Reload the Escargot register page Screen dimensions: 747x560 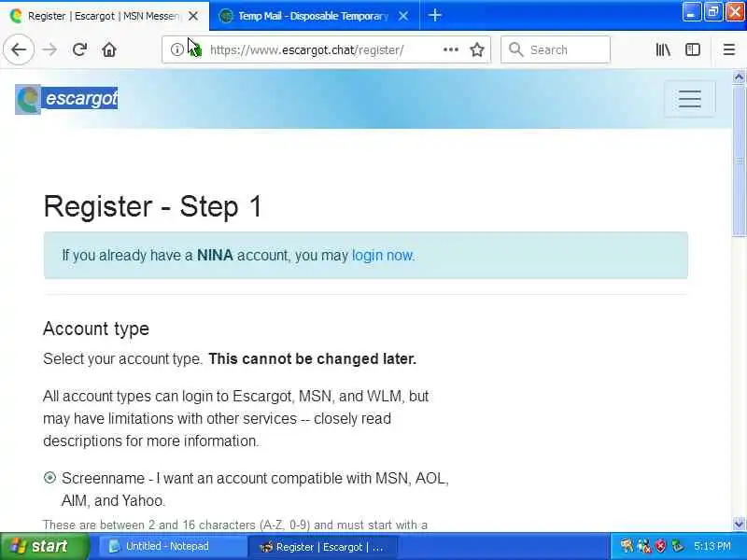[x=79, y=49]
